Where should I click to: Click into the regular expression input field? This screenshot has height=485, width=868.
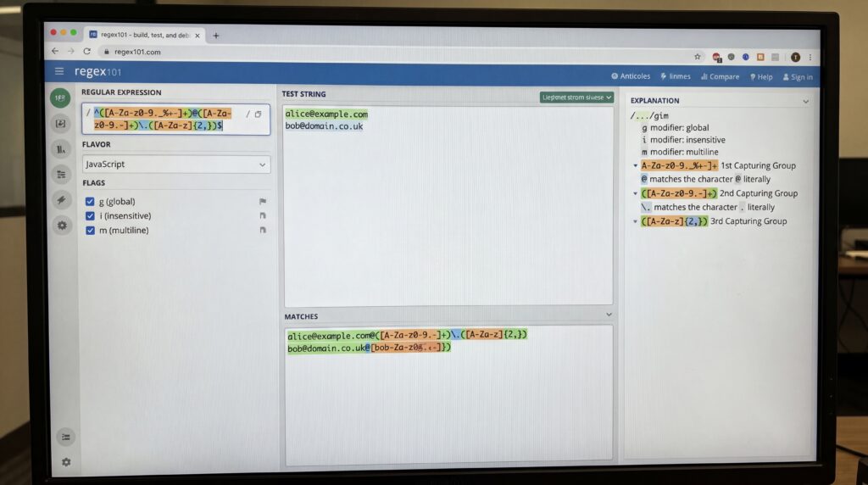[176, 119]
